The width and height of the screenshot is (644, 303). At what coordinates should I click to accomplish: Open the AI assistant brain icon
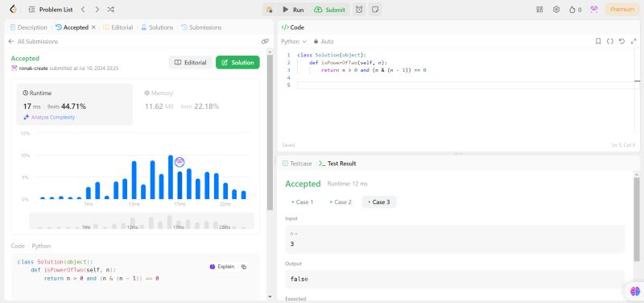[x=634, y=291]
